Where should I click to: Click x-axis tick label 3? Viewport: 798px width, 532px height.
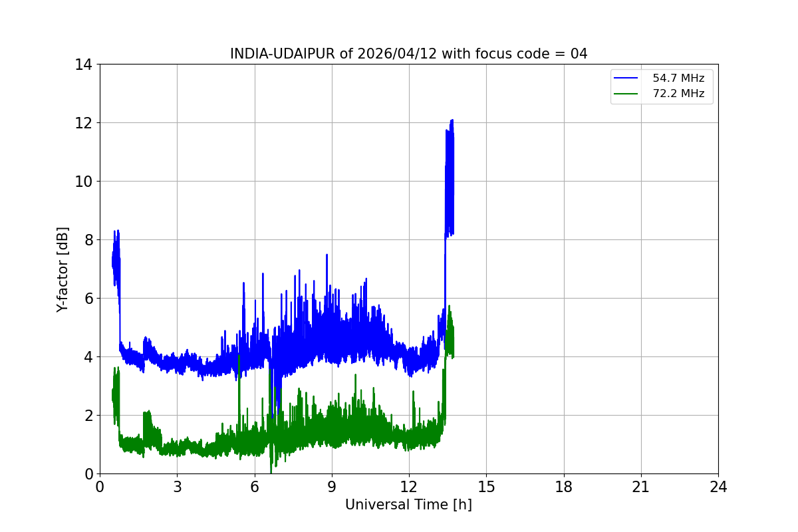pyautogui.click(x=177, y=487)
